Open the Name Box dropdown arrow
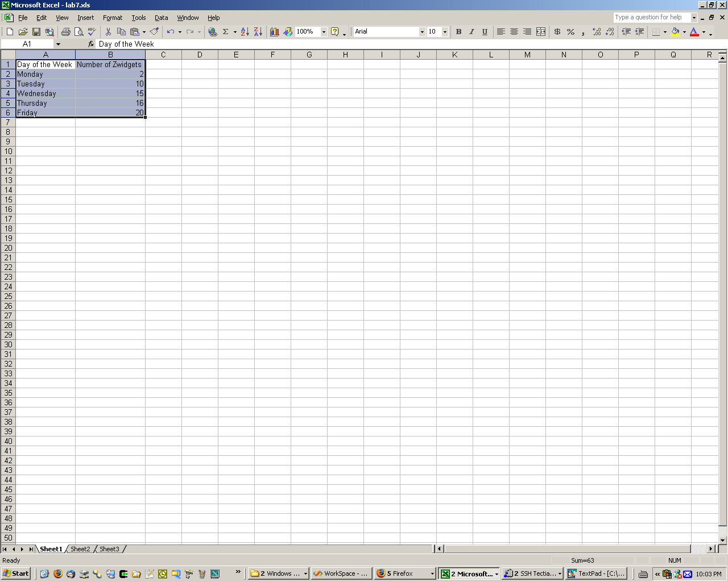The image size is (728, 582). [x=58, y=44]
